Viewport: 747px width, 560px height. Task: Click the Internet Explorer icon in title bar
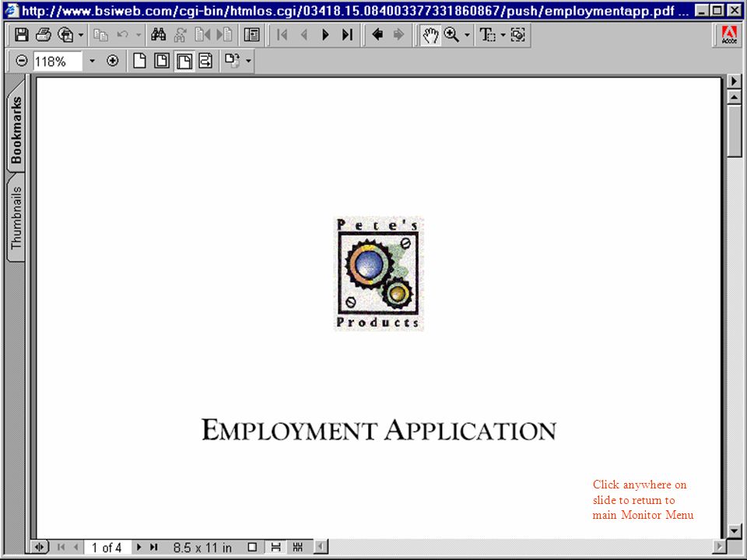pos(11,10)
